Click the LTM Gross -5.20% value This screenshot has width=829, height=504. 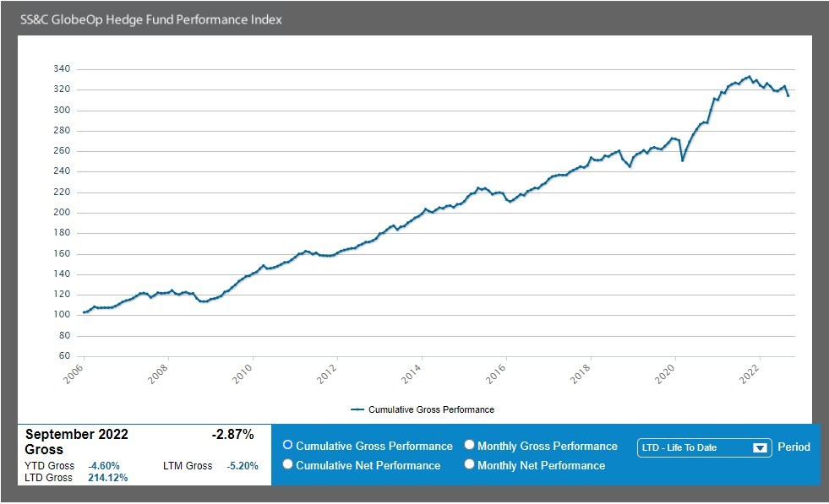pos(242,466)
